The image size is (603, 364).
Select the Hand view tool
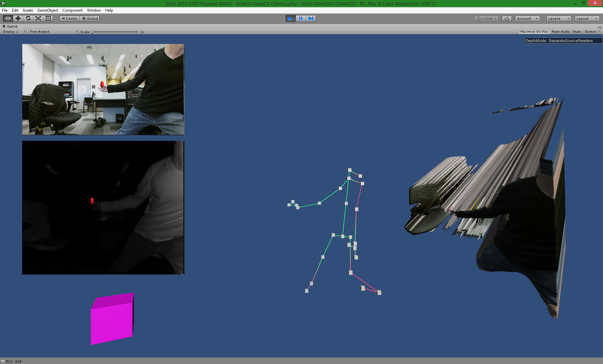[8, 19]
